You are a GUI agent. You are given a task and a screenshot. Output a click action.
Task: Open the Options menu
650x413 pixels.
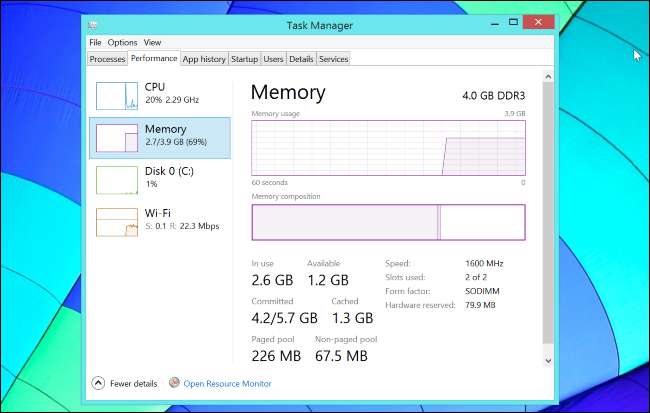pos(122,43)
